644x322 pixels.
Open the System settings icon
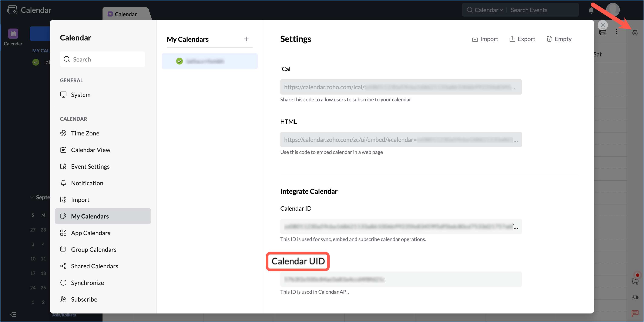[63, 95]
